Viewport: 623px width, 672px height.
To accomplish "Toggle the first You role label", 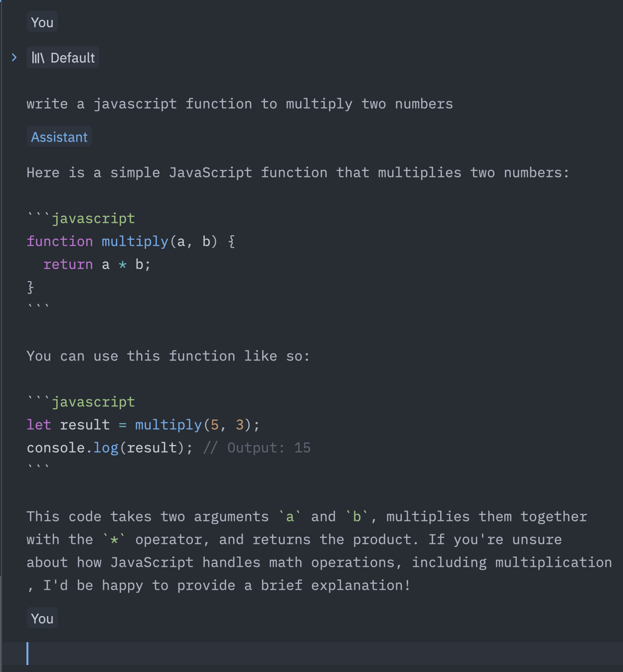I will pyautogui.click(x=42, y=22).
